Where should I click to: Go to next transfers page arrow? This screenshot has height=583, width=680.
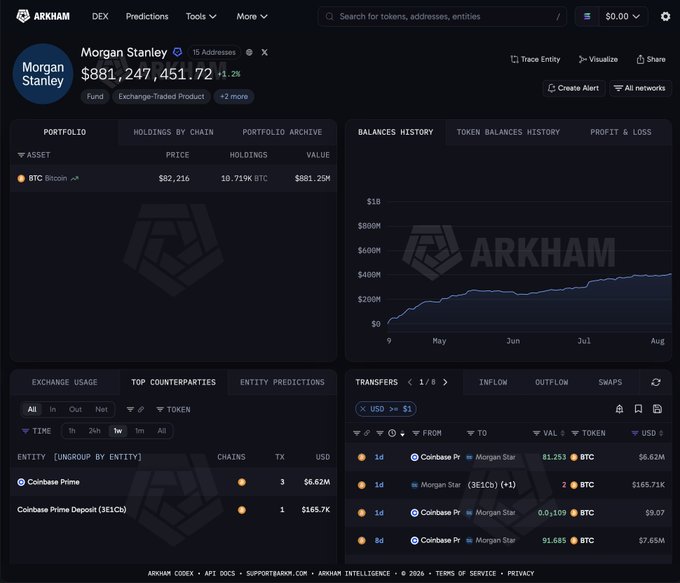[x=445, y=382]
